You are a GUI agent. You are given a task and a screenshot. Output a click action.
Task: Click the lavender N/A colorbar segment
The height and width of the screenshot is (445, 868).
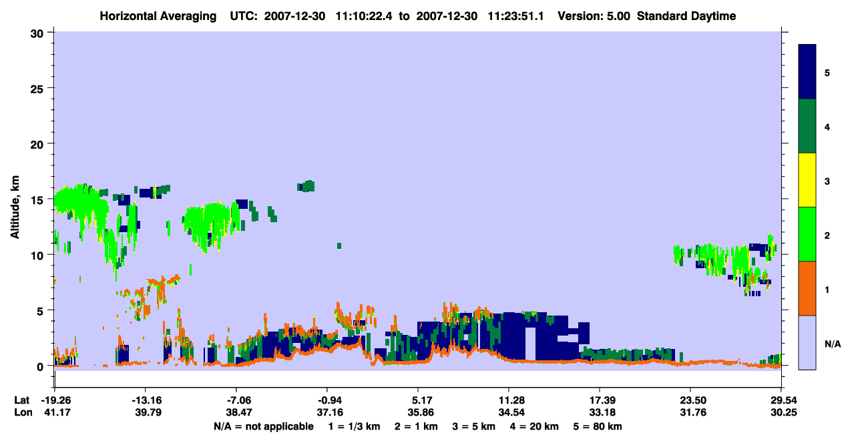click(x=807, y=342)
